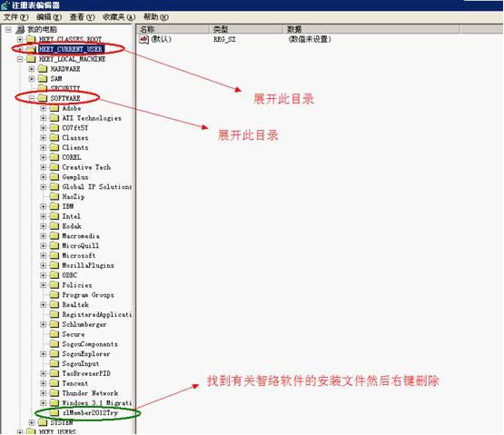This screenshot has width=504, height=435.
Task: Click the 名称 column header
Action: pyautogui.click(x=173, y=29)
